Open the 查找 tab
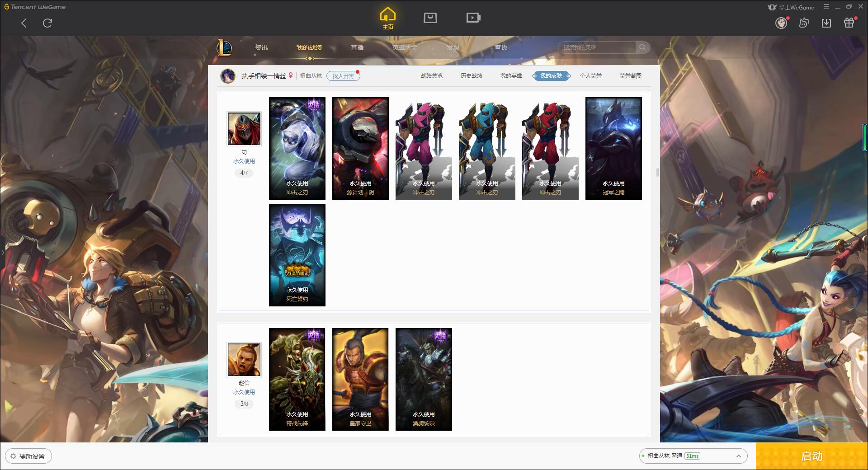The height and width of the screenshot is (470, 868). [x=500, y=47]
